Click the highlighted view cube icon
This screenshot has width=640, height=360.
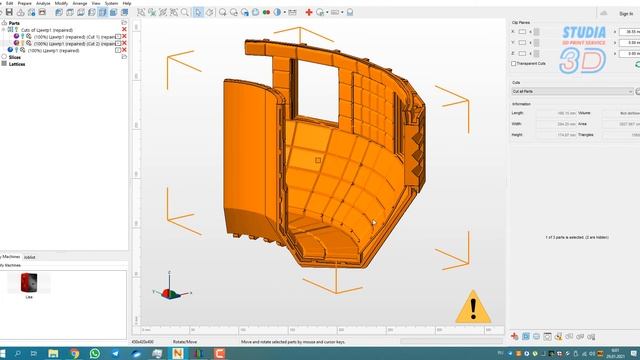102,12
